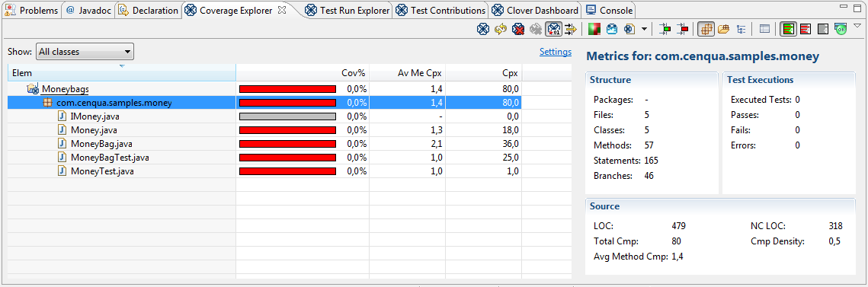This screenshot has width=868, height=287.
Task: Select MoneyBagTest.java in the tree
Action: (x=110, y=158)
